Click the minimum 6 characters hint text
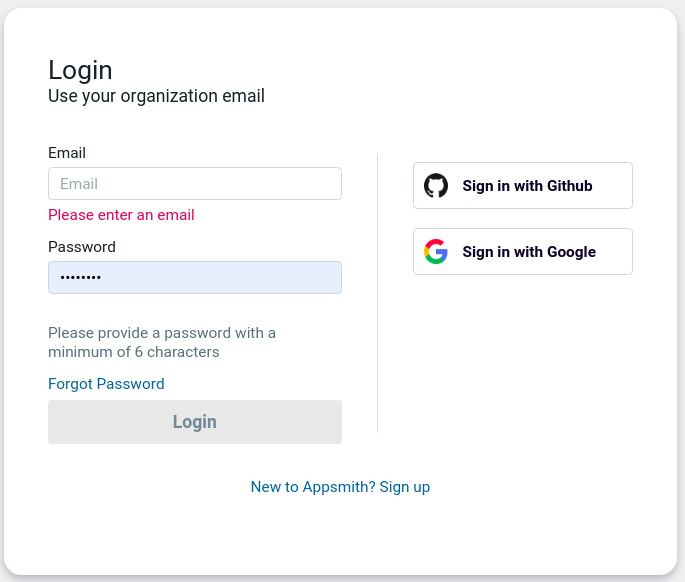This screenshot has height=582, width=685. 162,342
